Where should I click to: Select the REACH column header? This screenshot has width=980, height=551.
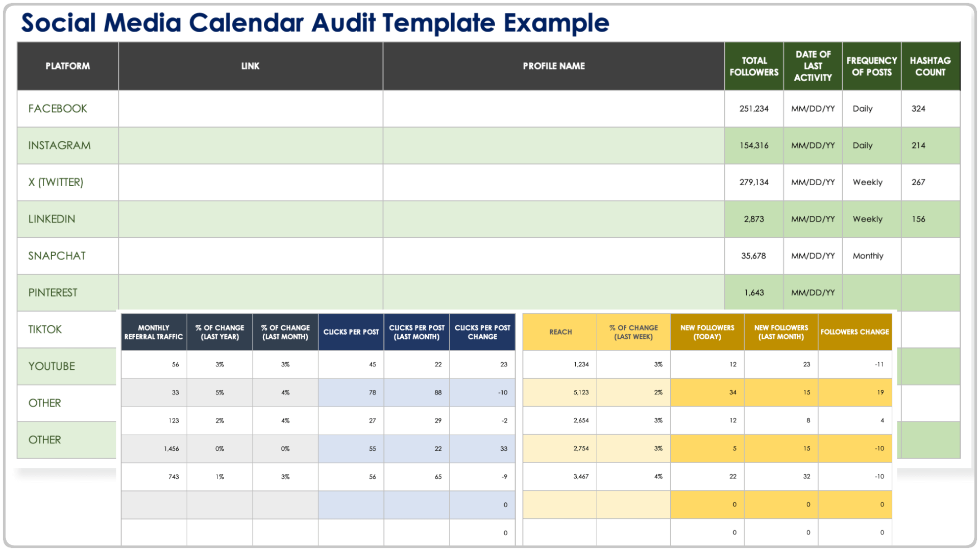point(560,332)
